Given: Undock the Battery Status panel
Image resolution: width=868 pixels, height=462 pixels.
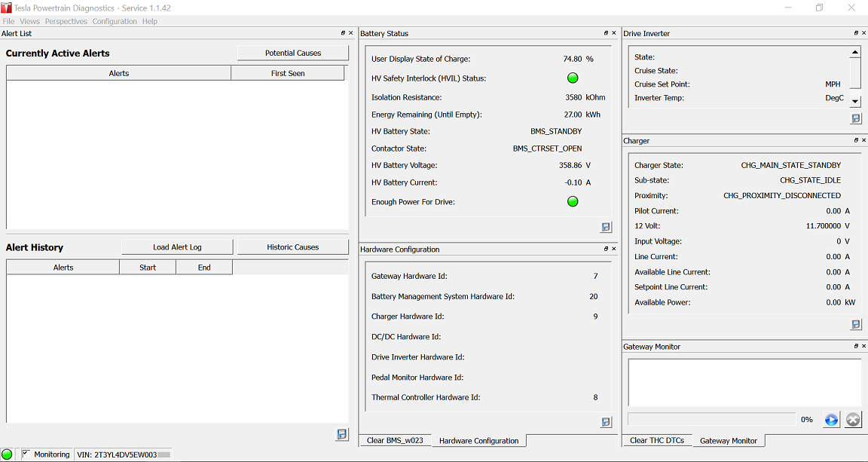Looking at the screenshot, I should [606, 33].
